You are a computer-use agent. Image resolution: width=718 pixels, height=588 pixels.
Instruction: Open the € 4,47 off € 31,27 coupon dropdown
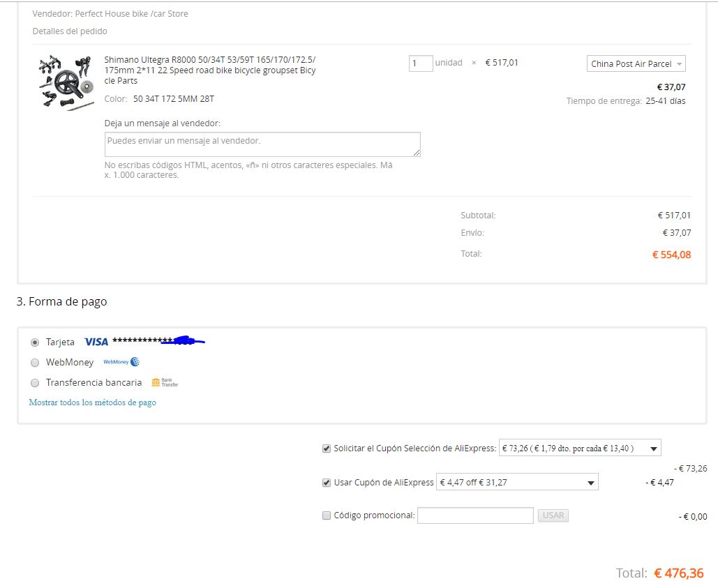pos(517,482)
